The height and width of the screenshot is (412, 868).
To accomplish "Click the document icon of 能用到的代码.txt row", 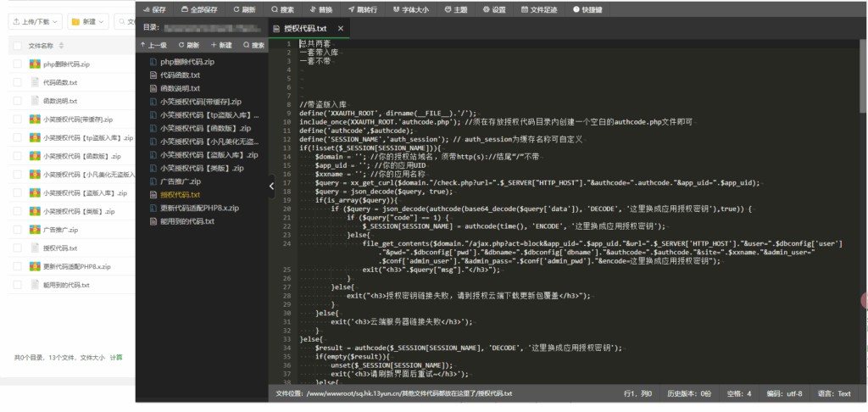I will point(34,285).
